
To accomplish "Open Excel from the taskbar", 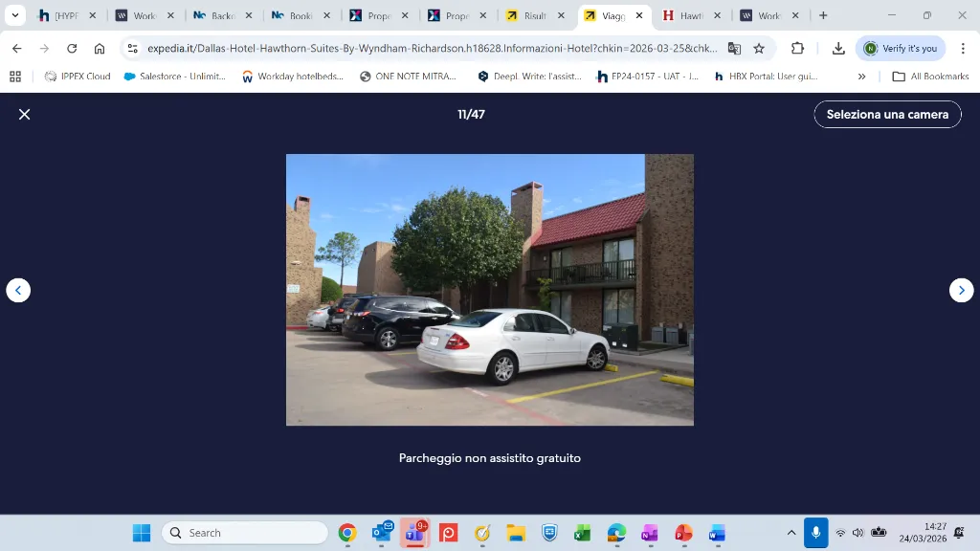I will pos(583,533).
